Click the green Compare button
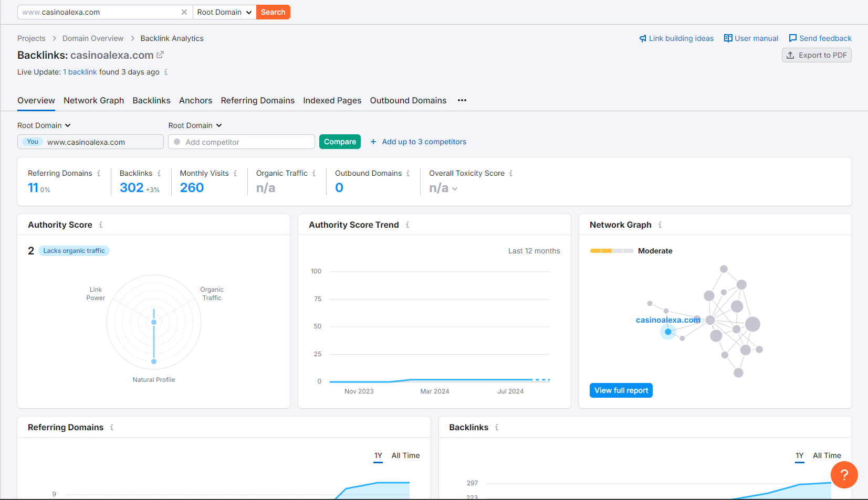This screenshot has height=500, width=868. pos(340,142)
